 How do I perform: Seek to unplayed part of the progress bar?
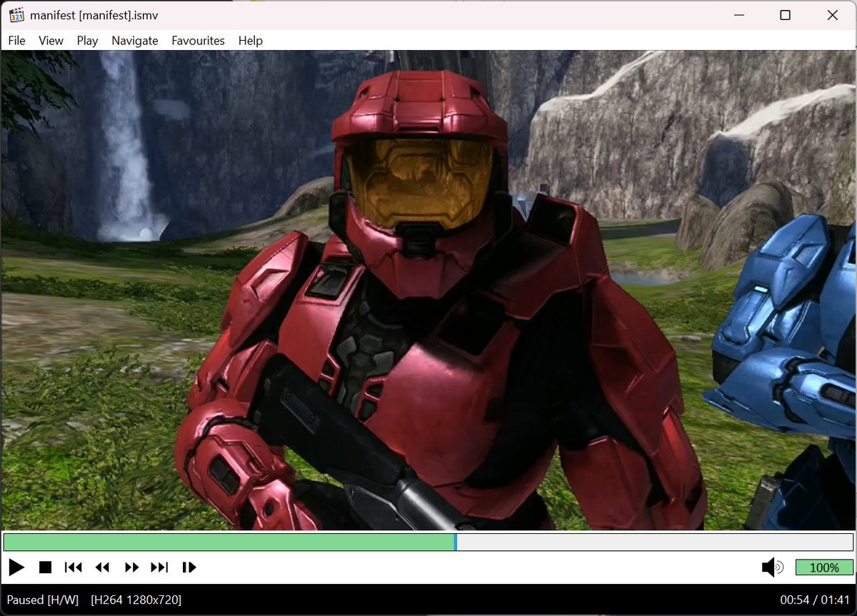[x=655, y=542]
